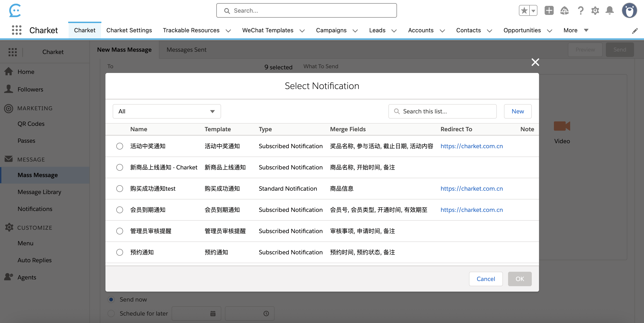Click the New notification button
This screenshot has height=323, width=644.
point(518,111)
